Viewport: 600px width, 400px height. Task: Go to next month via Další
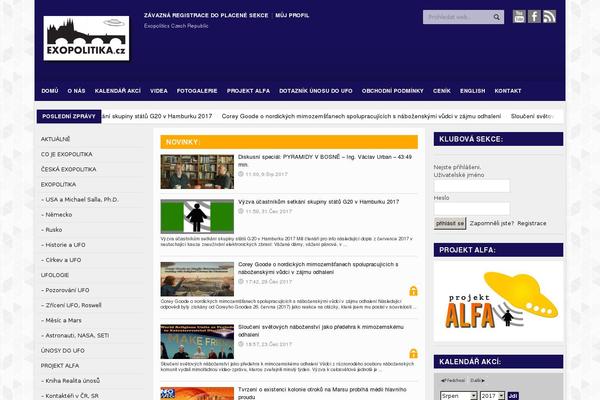coord(477,380)
